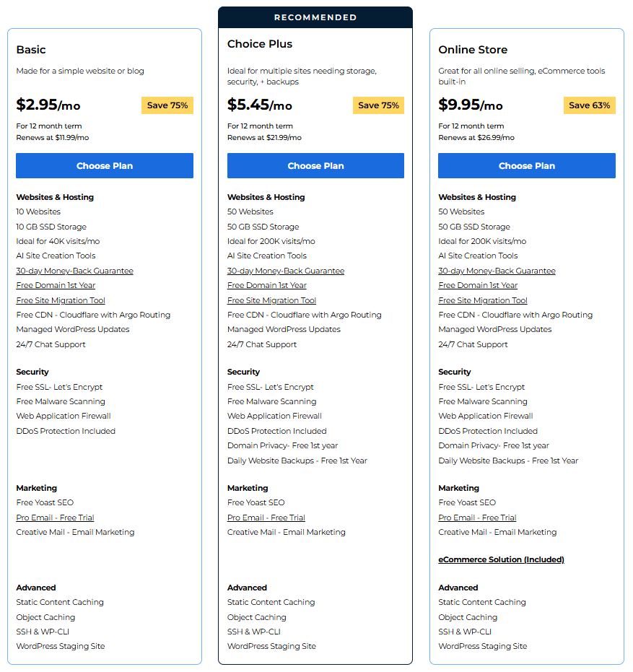Screen dimensions: 633x672
Task: Click the Online Store plan heading
Action: click(x=473, y=50)
